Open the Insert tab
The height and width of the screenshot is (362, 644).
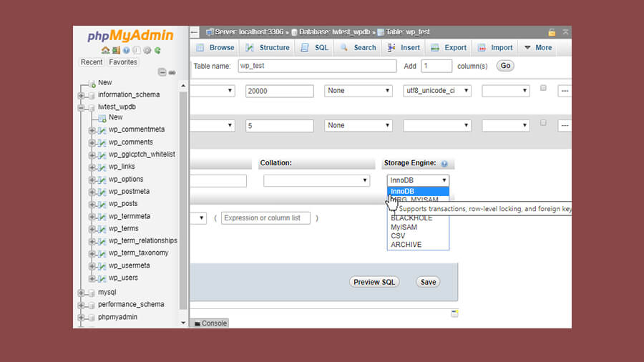tap(404, 48)
